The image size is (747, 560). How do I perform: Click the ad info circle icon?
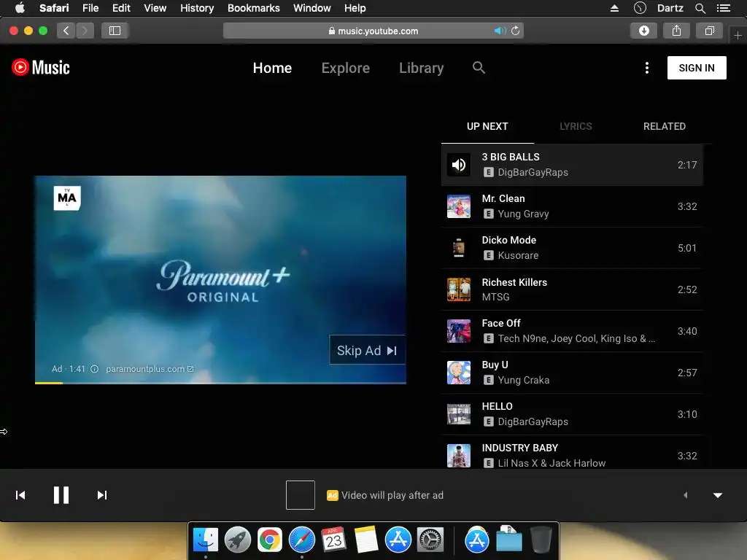(94, 369)
